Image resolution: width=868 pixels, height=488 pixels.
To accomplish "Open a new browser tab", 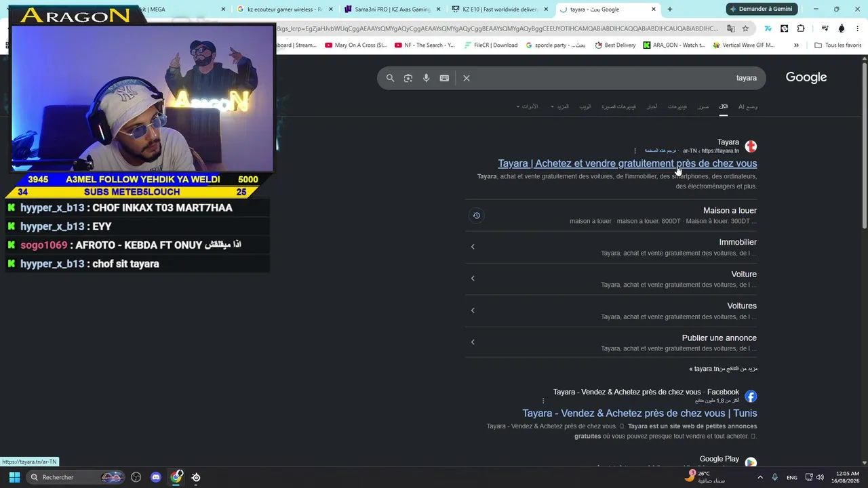I will pos(670,9).
